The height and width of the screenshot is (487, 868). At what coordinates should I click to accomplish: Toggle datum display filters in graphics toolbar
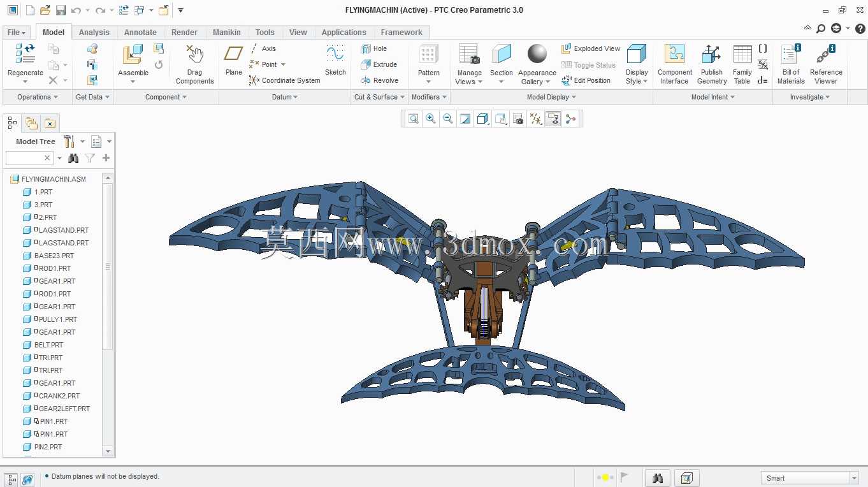pyautogui.click(x=536, y=119)
